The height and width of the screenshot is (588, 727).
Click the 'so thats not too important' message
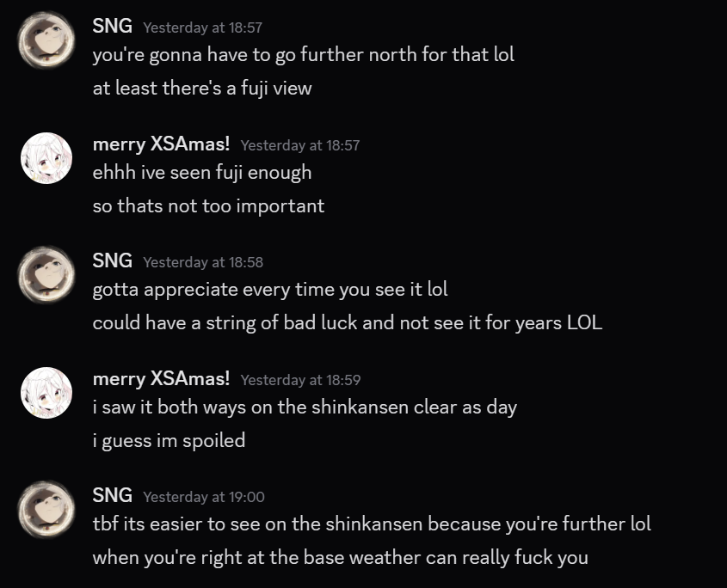pos(208,205)
